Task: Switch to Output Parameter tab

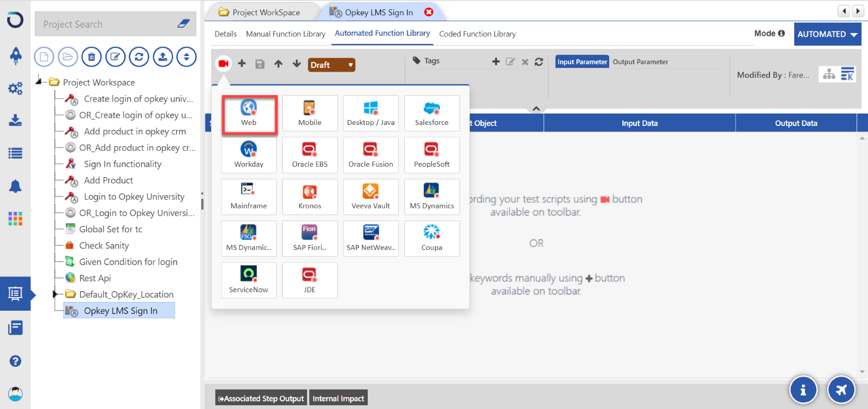Action: point(640,62)
